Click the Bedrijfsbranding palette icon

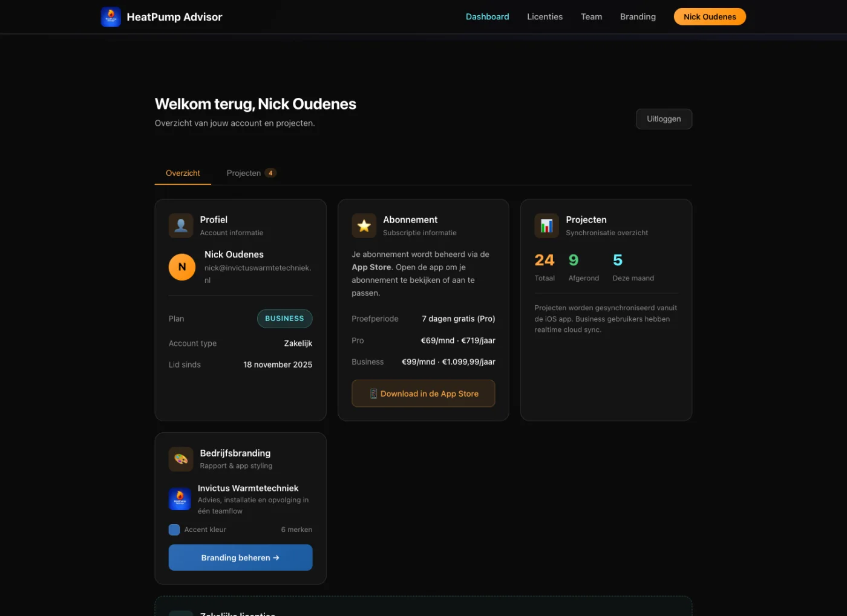(180, 459)
